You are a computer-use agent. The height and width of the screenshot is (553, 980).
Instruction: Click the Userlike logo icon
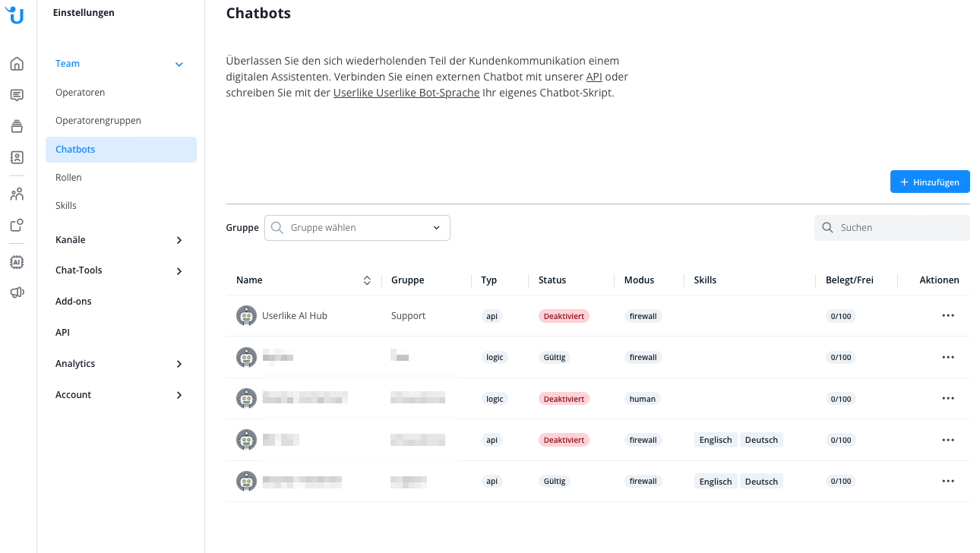point(17,14)
